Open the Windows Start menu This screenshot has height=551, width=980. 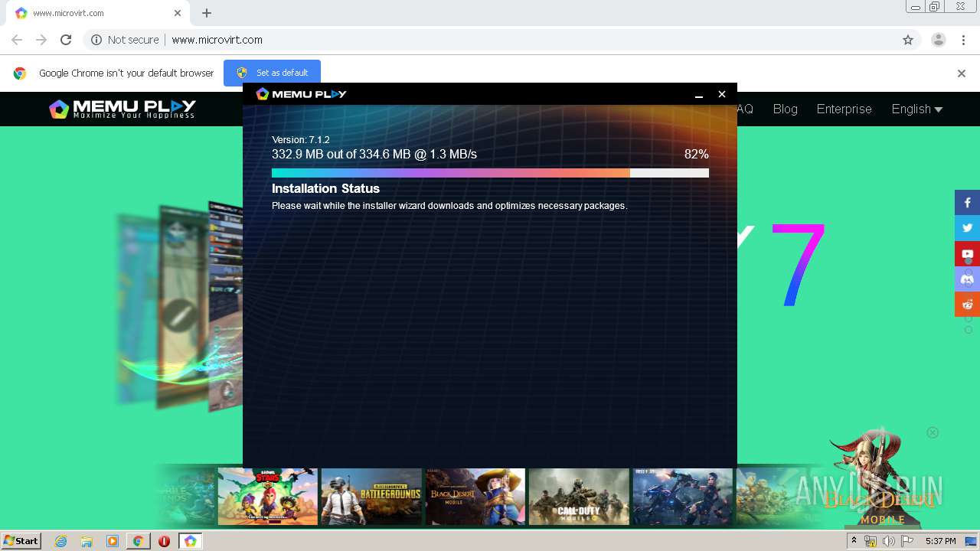click(21, 540)
